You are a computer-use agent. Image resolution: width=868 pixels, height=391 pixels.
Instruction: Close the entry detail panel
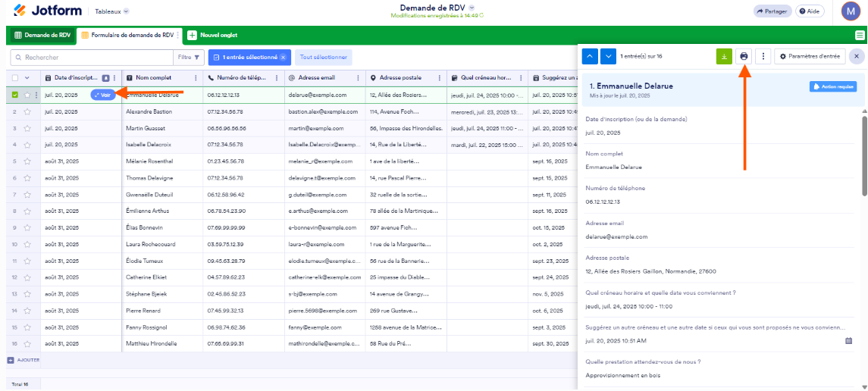tap(856, 56)
